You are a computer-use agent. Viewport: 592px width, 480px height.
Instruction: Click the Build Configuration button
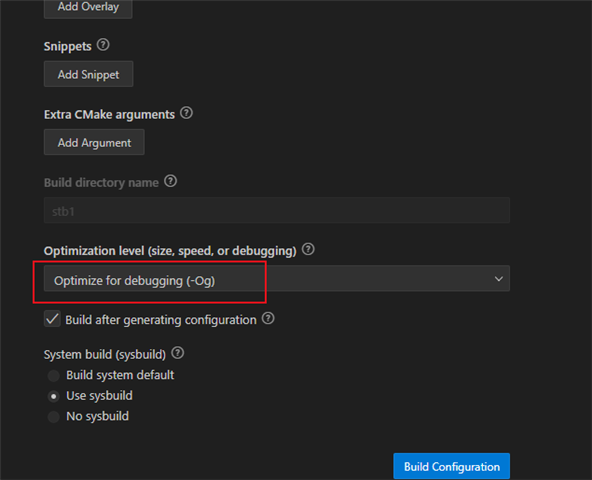452,466
